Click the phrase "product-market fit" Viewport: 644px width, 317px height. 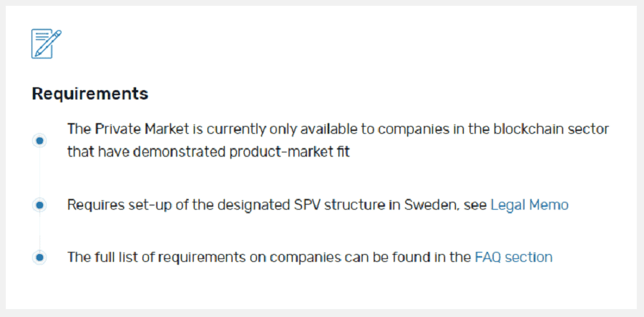(290, 152)
